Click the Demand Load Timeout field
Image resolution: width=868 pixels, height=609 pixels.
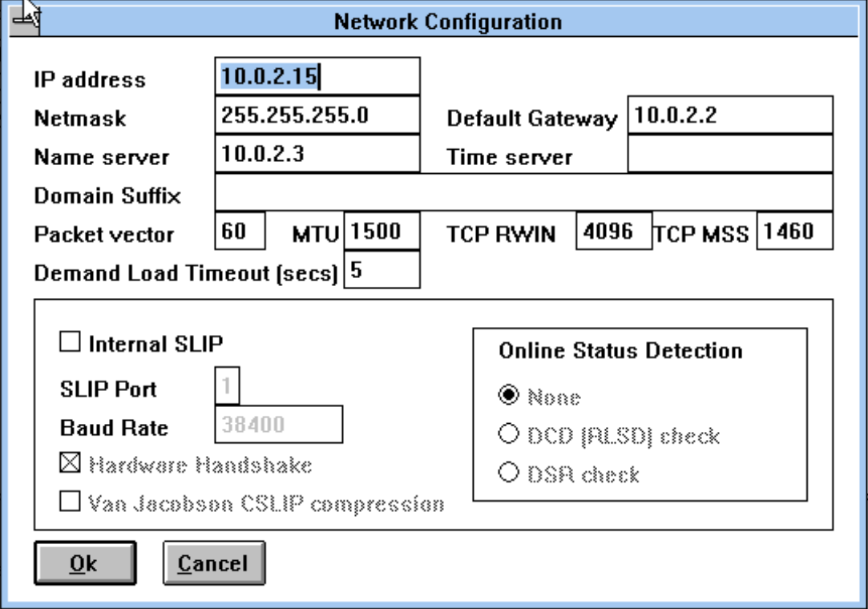382,268
